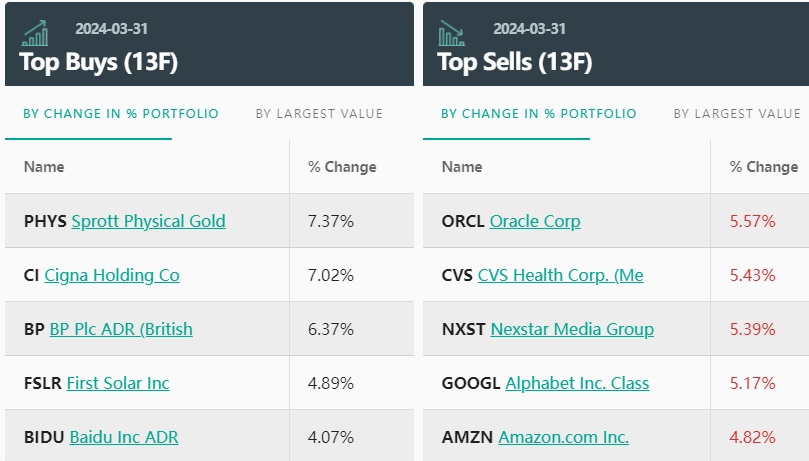Click the Top Sells declining chart icon

[x=452, y=33]
